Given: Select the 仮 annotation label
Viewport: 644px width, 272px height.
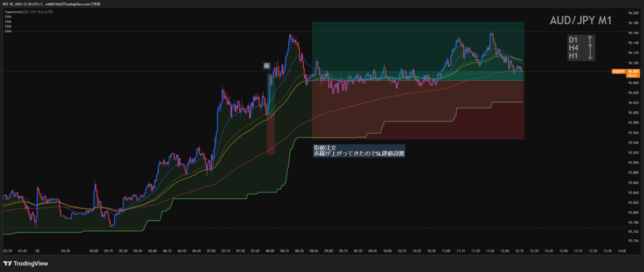Looking at the screenshot, I should pyautogui.click(x=267, y=66).
